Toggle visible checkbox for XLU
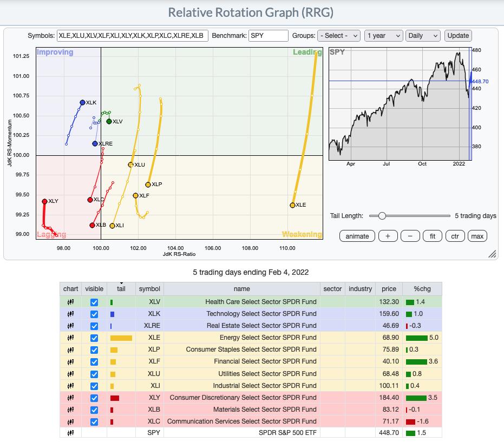The width and height of the screenshot is (504, 442). pyautogui.click(x=94, y=374)
